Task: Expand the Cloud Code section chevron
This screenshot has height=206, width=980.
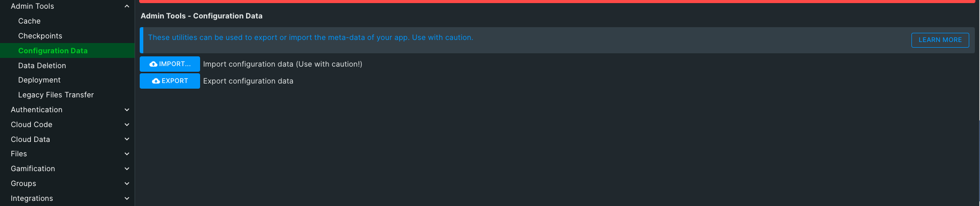Action: (x=127, y=125)
